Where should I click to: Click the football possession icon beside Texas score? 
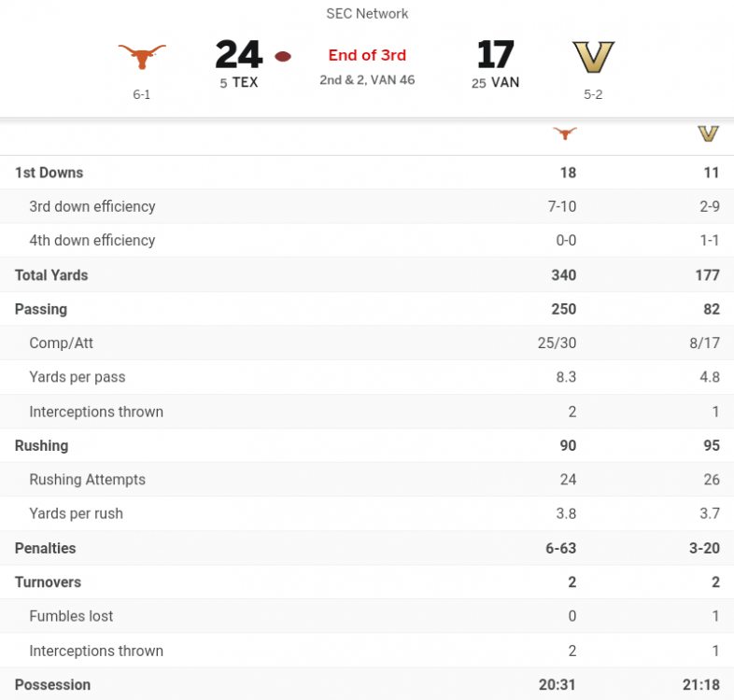click(x=283, y=56)
